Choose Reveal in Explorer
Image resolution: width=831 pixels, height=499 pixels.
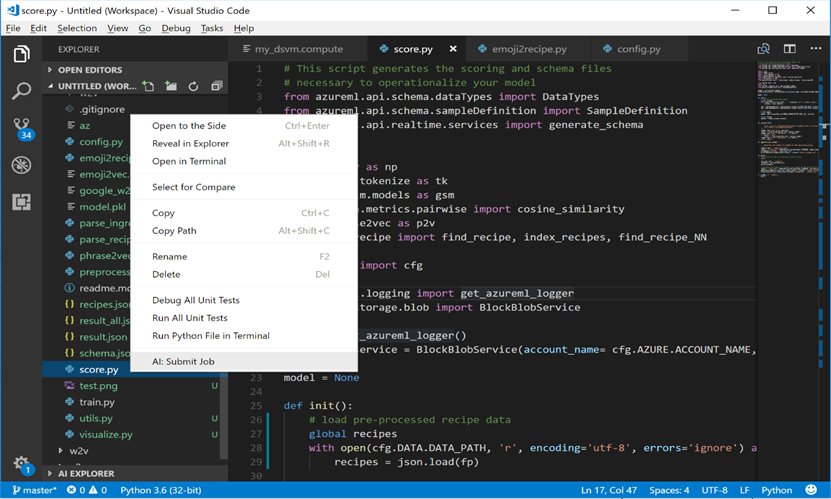(244, 144)
